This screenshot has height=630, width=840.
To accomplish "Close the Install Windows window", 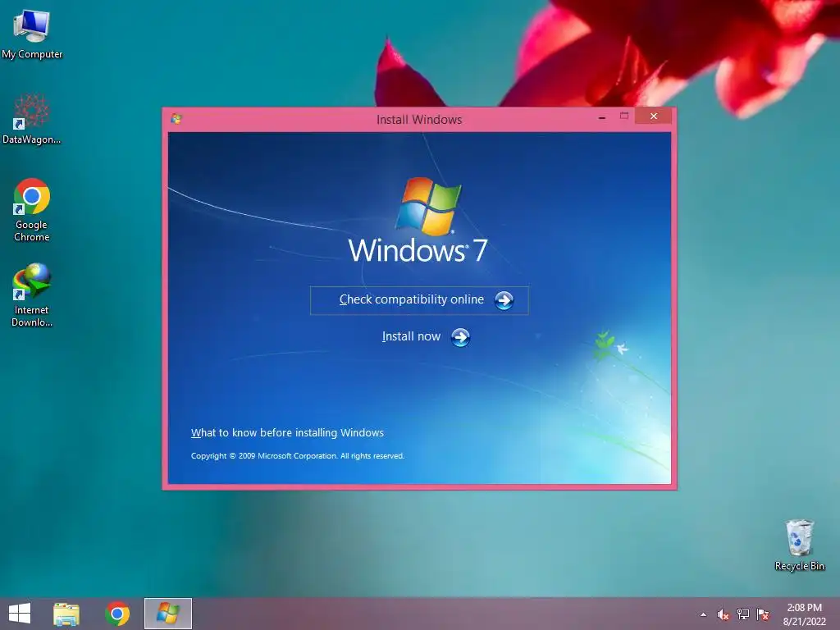I will (654, 116).
